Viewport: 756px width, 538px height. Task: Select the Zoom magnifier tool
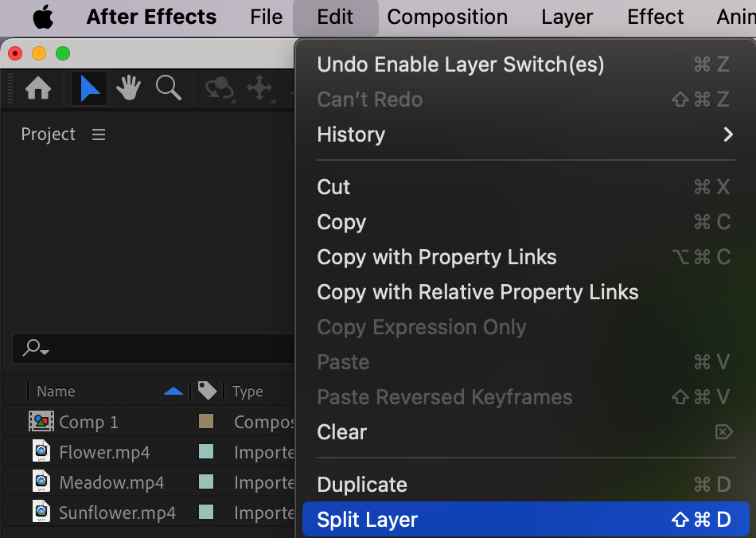click(x=168, y=88)
